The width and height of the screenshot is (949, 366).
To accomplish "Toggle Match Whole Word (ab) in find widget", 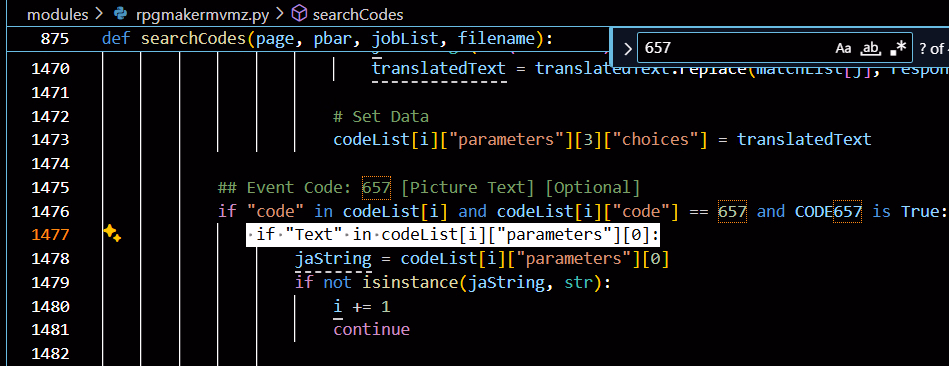I will click(870, 48).
